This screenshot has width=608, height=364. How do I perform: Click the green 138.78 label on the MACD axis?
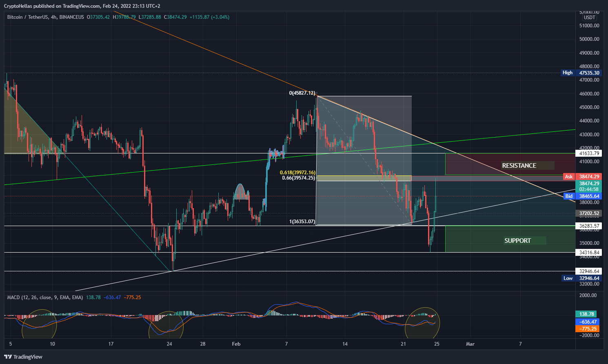click(586, 314)
